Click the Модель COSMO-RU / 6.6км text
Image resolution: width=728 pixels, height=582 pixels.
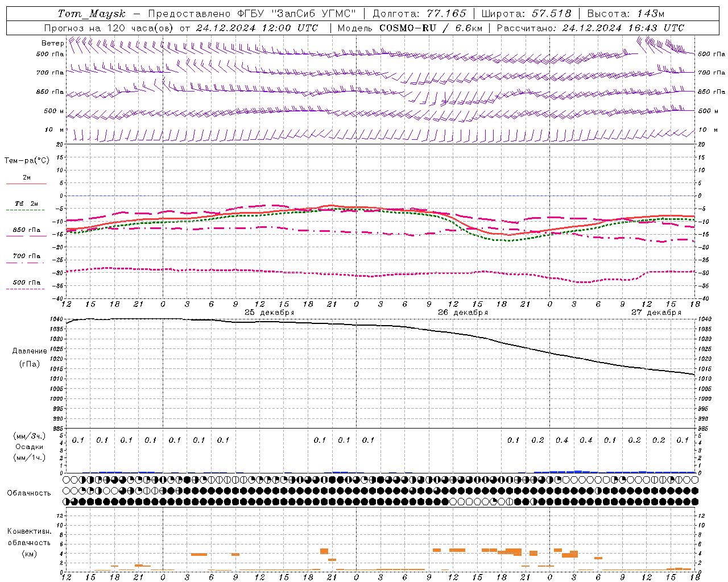[409, 28]
